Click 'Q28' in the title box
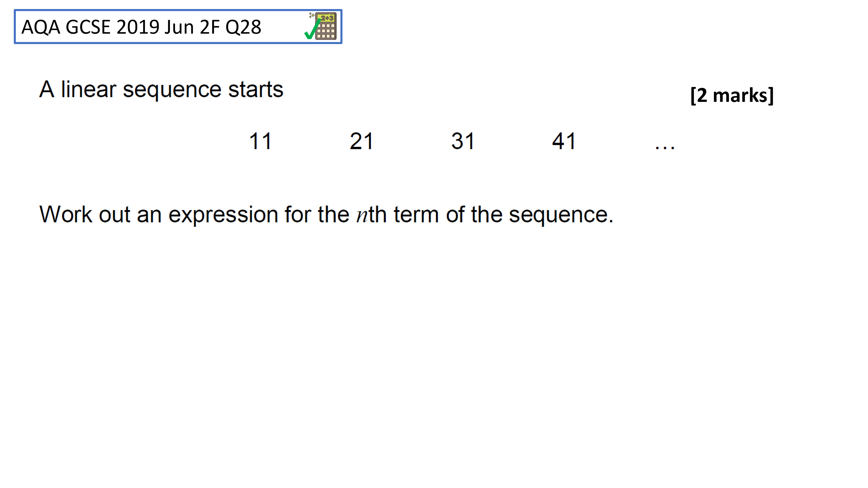 (x=243, y=27)
